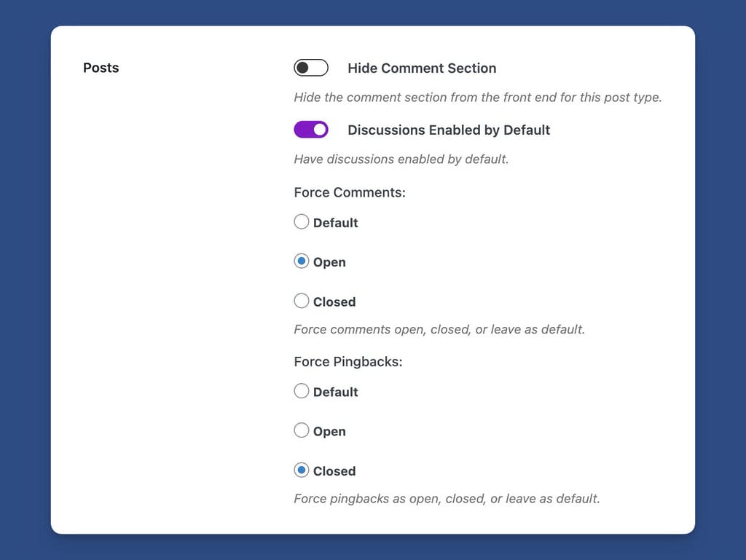
Task: Click the "Posts" section heading
Action: [x=101, y=68]
